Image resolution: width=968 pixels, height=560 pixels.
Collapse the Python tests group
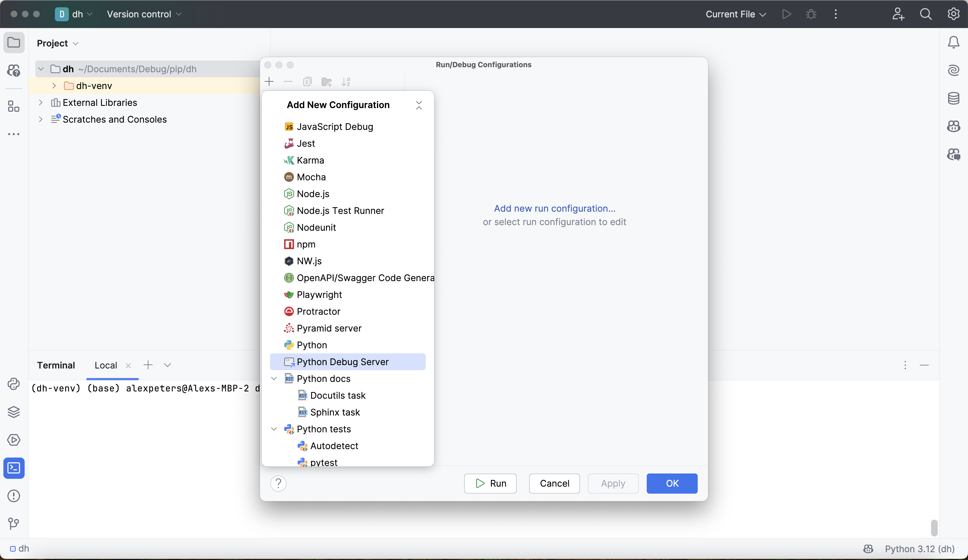click(x=274, y=429)
